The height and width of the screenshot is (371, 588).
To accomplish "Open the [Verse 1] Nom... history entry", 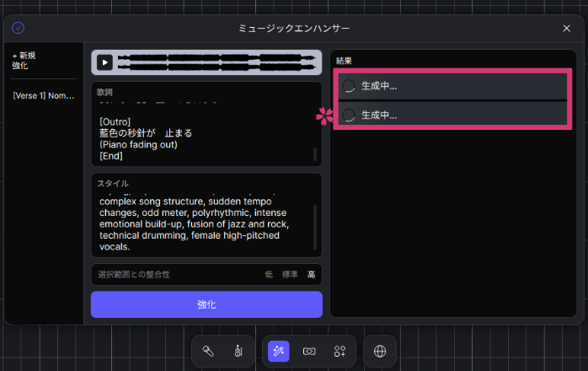I will (44, 96).
